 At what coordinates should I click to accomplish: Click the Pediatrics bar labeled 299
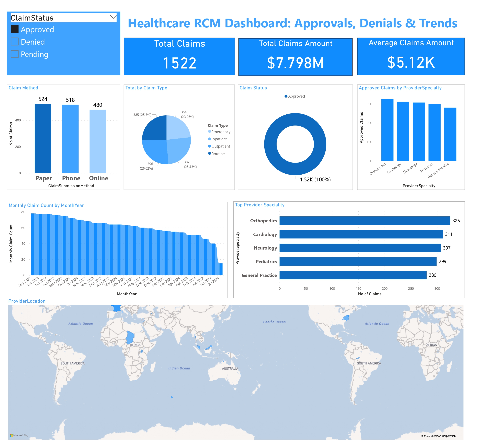tap(358, 261)
